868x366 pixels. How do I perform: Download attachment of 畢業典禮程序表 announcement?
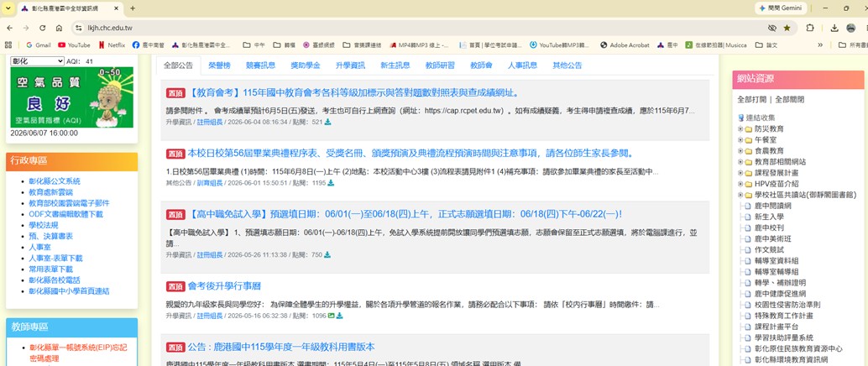click(331, 183)
